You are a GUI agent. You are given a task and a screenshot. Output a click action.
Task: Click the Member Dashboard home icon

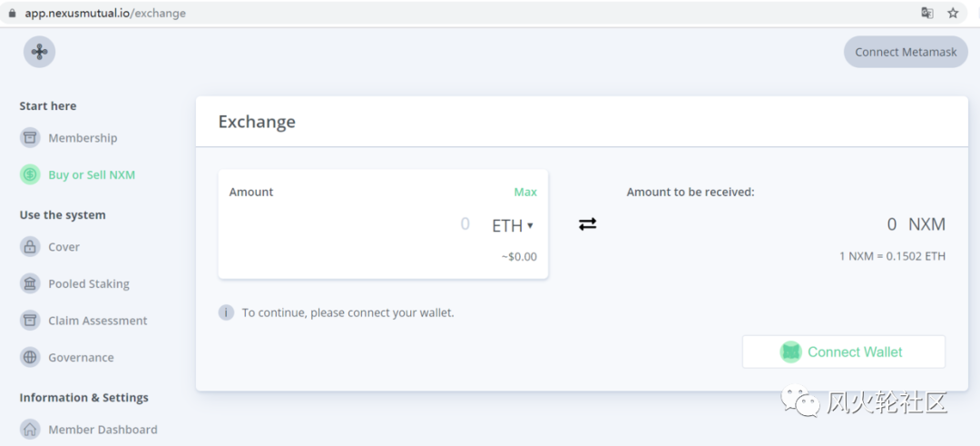point(29,429)
